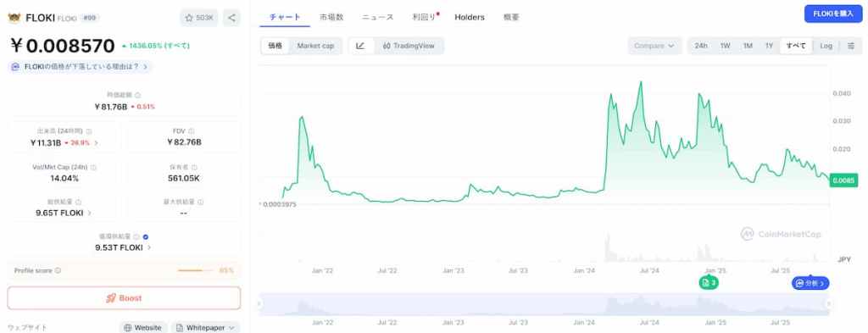Click the Boost button
The width and height of the screenshot is (868, 333).
124,298
